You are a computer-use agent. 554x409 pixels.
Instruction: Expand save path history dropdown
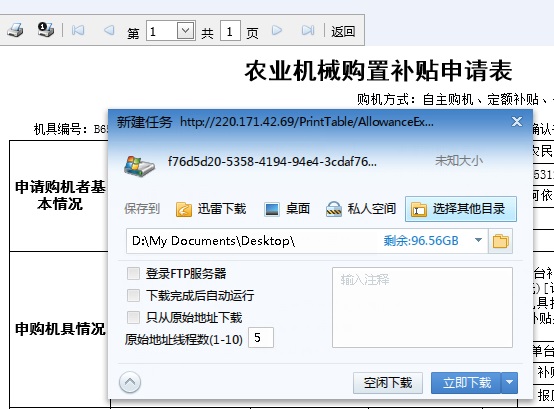[x=478, y=240]
